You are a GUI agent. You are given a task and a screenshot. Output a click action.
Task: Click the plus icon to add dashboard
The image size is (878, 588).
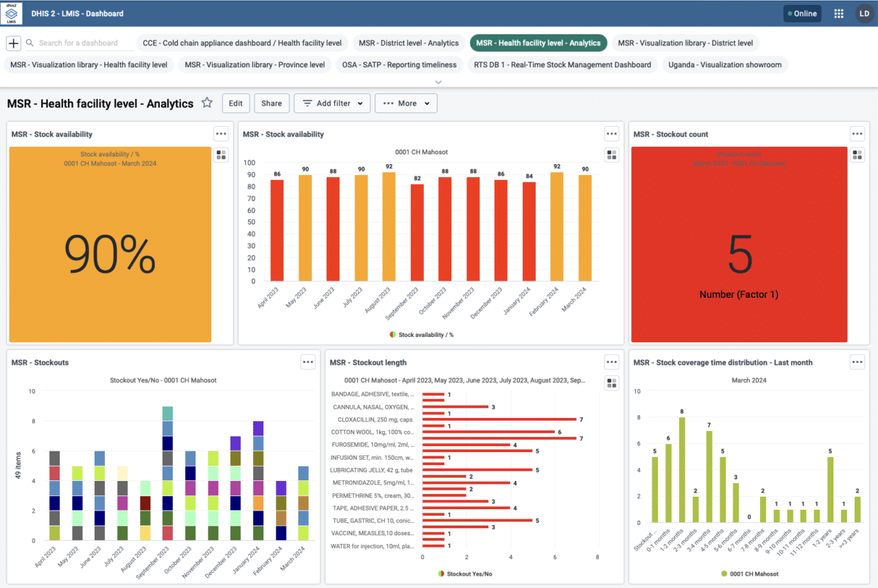point(14,43)
